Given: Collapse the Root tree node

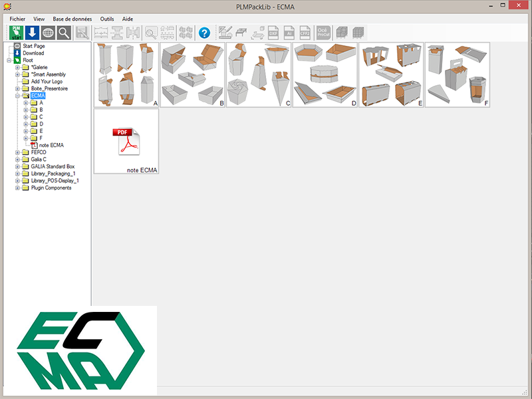Looking at the screenshot, I should 9,61.
